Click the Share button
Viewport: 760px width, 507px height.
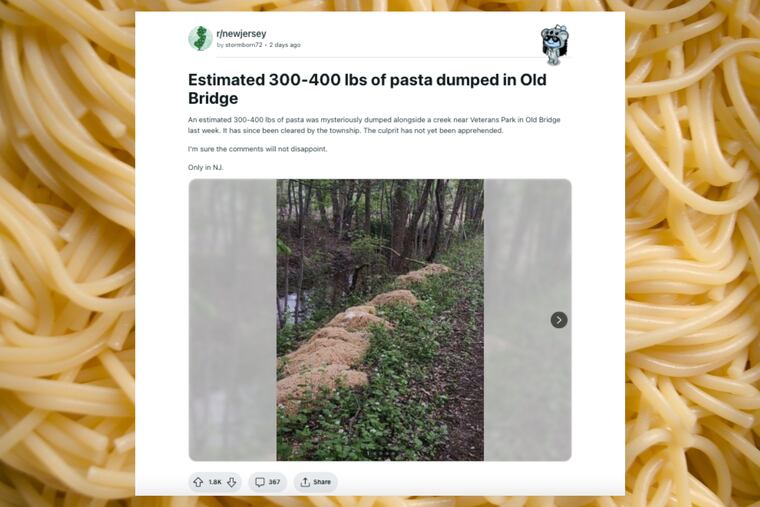(x=316, y=482)
